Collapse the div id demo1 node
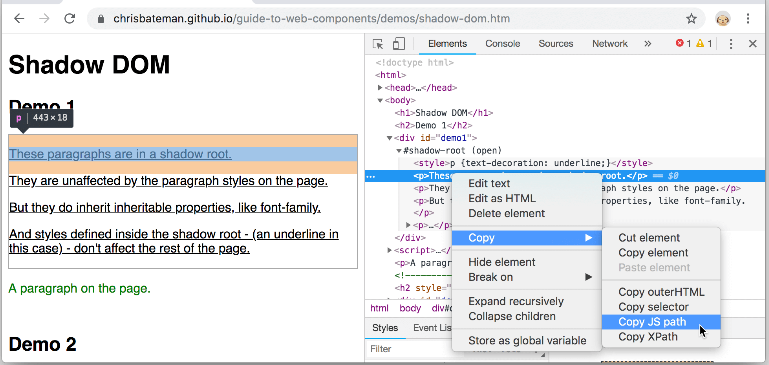The width and height of the screenshot is (769, 365). (389, 138)
